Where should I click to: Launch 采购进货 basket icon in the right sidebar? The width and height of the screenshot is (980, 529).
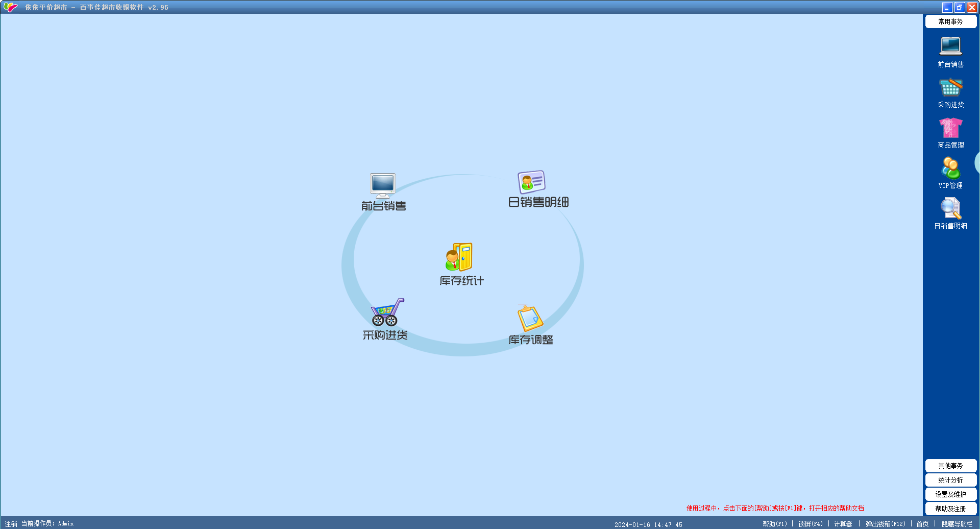[x=950, y=87]
